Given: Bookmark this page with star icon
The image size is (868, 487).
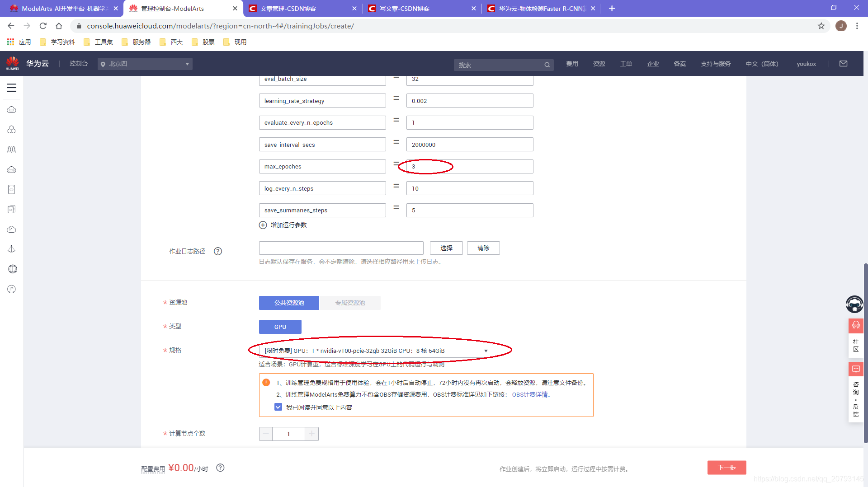Looking at the screenshot, I should tap(821, 26).
